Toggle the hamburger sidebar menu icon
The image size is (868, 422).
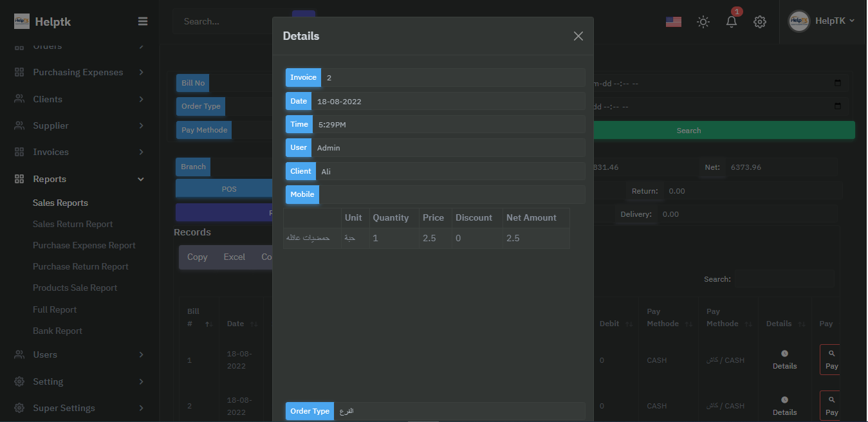pyautogui.click(x=143, y=21)
